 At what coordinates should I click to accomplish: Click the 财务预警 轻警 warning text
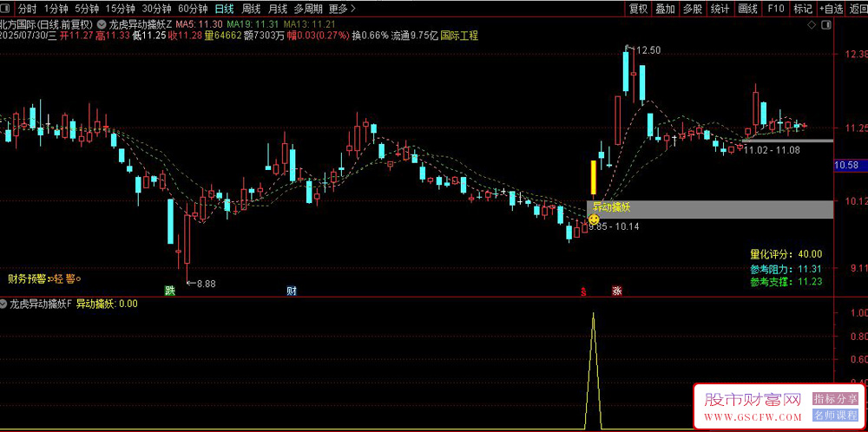(45, 278)
